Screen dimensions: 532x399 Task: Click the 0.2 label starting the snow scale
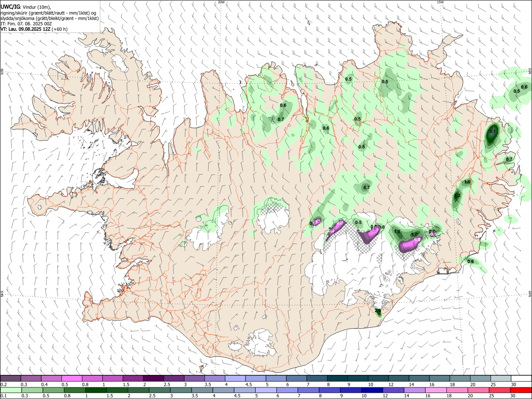[x=3, y=384]
